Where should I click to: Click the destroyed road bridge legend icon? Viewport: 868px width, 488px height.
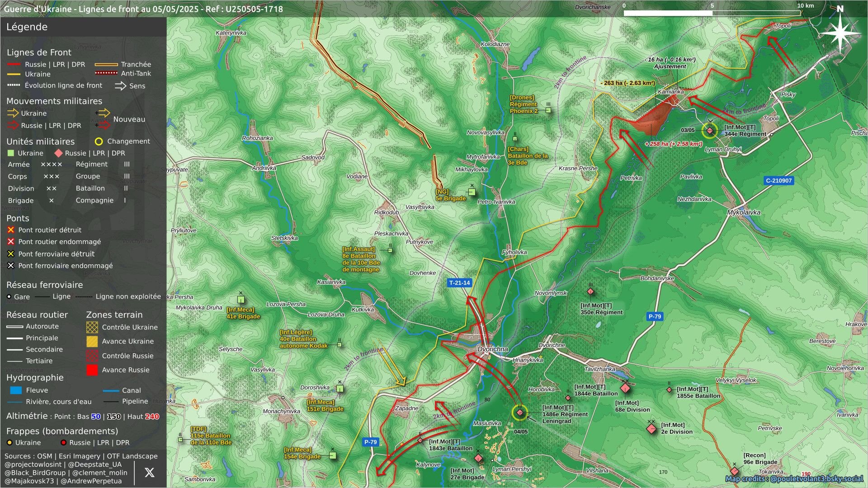(x=11, y=230)
